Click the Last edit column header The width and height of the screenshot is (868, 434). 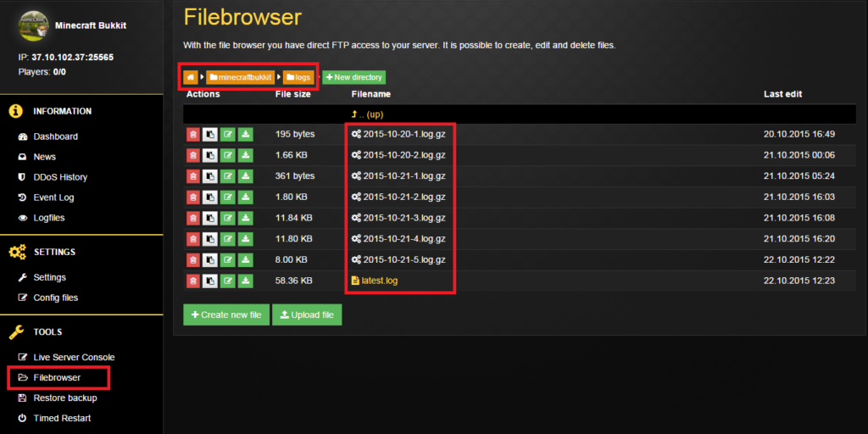[x=782, y=94]
